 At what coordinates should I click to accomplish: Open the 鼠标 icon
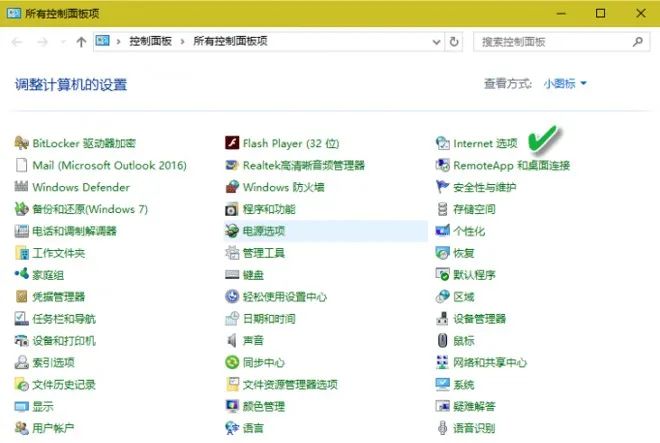tap(442, 340)
